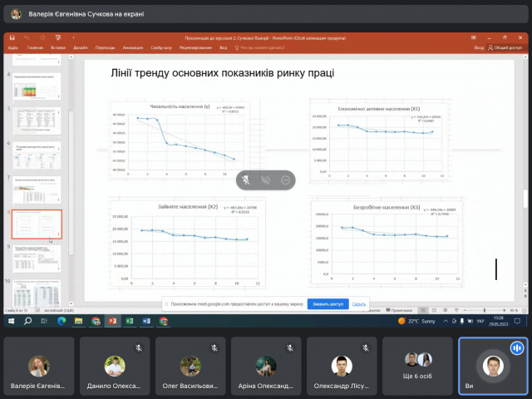Toggle the camera off icon on overlay
Viewport: 532px width, 399px height.
(x=266, y=180)
